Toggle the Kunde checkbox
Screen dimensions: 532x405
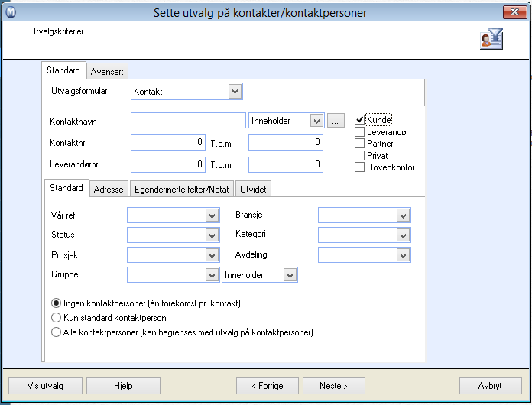point(360,120)
